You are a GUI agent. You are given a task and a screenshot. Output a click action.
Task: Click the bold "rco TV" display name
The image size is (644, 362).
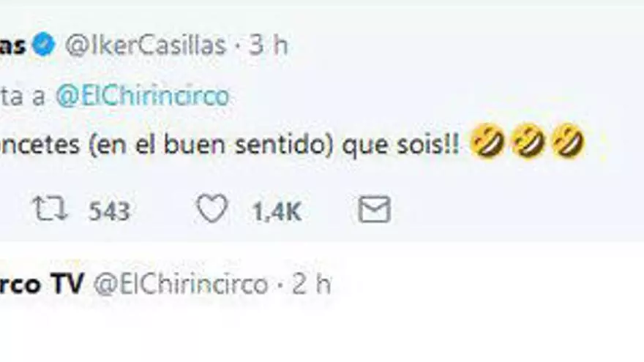coord(42,284)
